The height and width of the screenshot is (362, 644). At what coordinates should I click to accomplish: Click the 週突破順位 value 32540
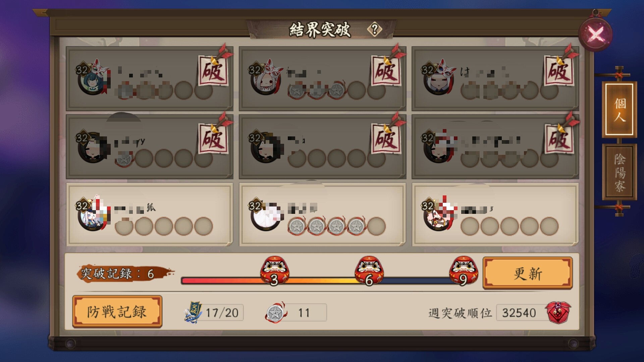click(519, 313)
